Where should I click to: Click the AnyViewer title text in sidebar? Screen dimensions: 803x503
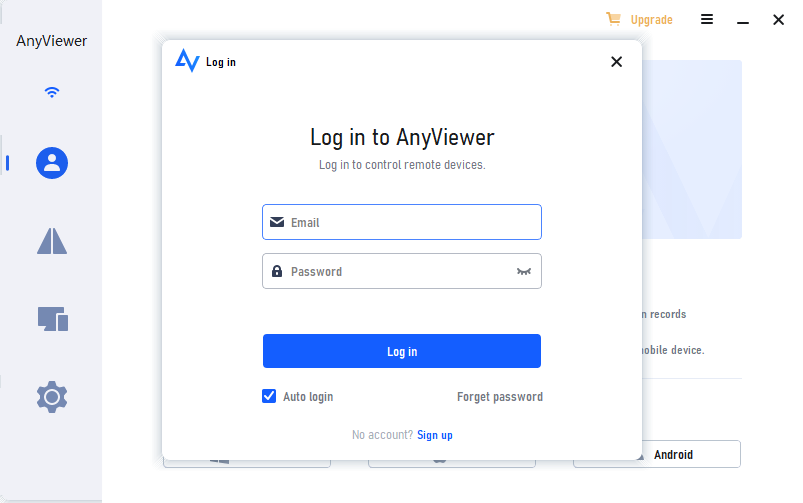click(x=52, y=41)
